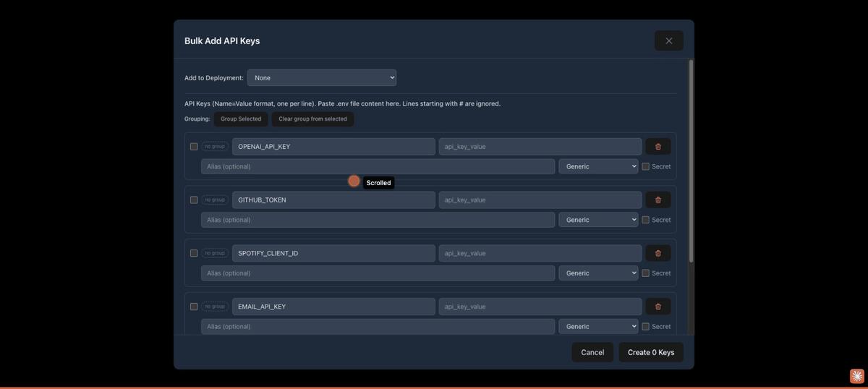Open the Generic type dropdown for SPOTIFY_CLIENT_ID
This screenshot has width=868, height=389.
598,273
